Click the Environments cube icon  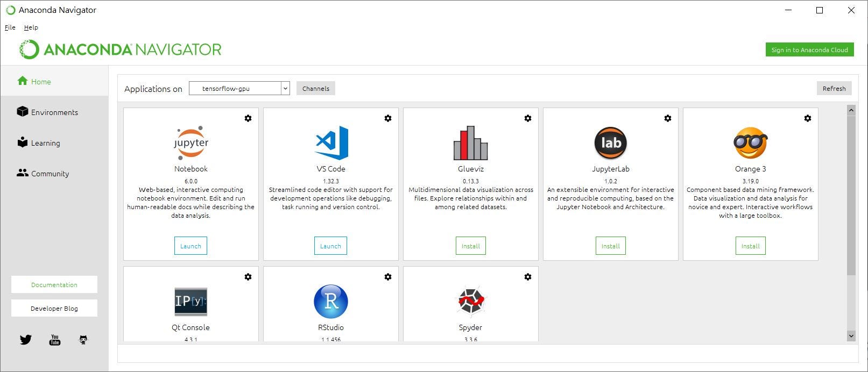coord(23,111)
